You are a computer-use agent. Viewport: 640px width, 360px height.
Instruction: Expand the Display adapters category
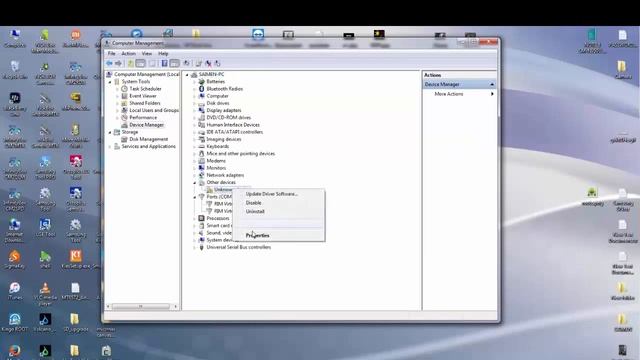[x=195, y=110]
